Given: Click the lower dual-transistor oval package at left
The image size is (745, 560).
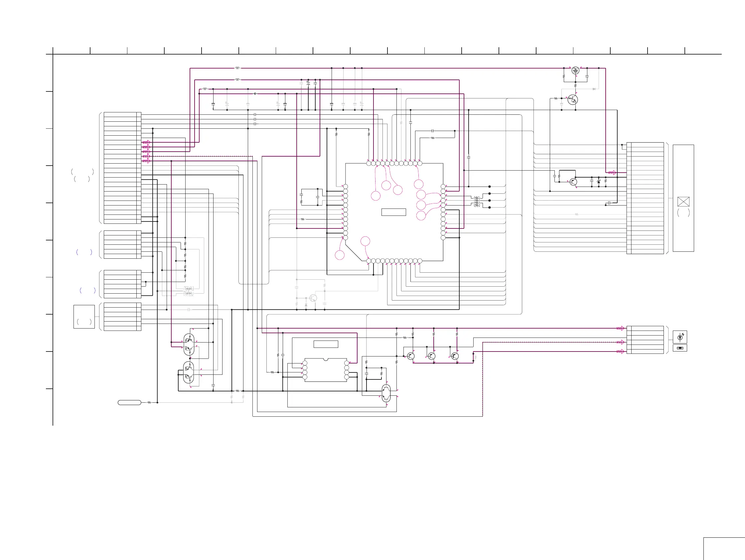Looking at the screenshot, I should pyautogui.click(x=189, y=372).
